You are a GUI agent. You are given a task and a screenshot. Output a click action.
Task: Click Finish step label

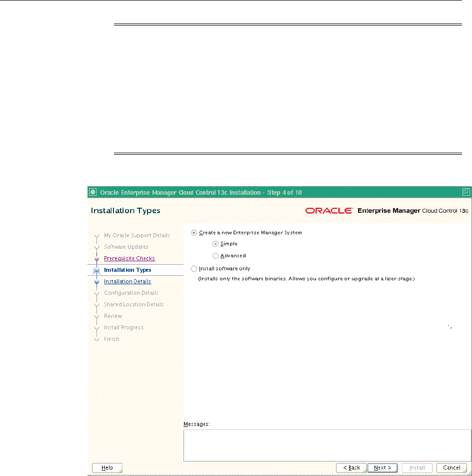111,339
